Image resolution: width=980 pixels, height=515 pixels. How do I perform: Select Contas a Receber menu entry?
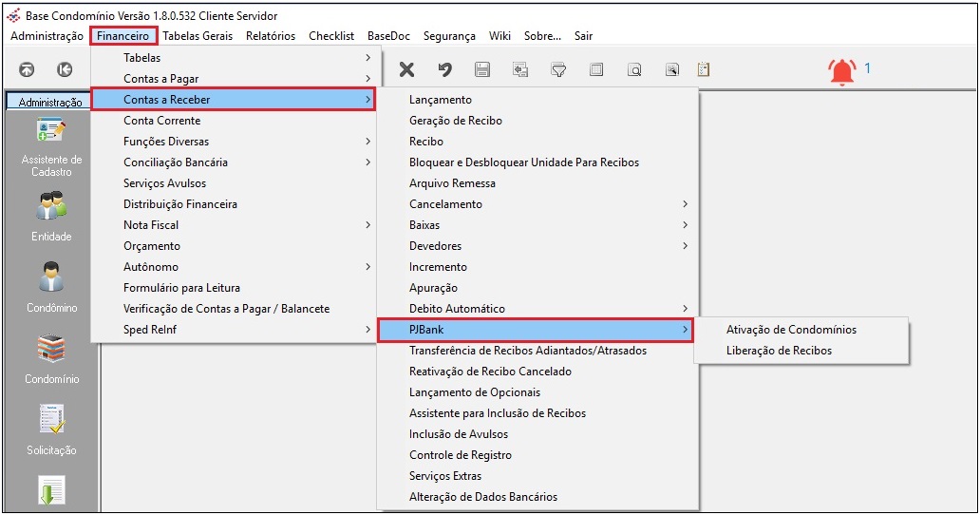tap(233, 100)
